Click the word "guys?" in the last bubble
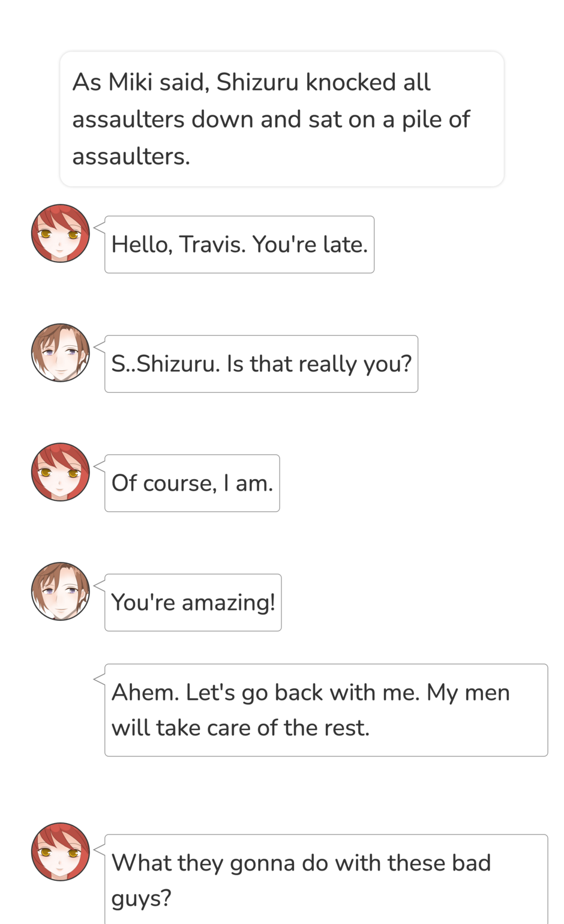This screenshot has height=924, width=564. pos(142,899)
